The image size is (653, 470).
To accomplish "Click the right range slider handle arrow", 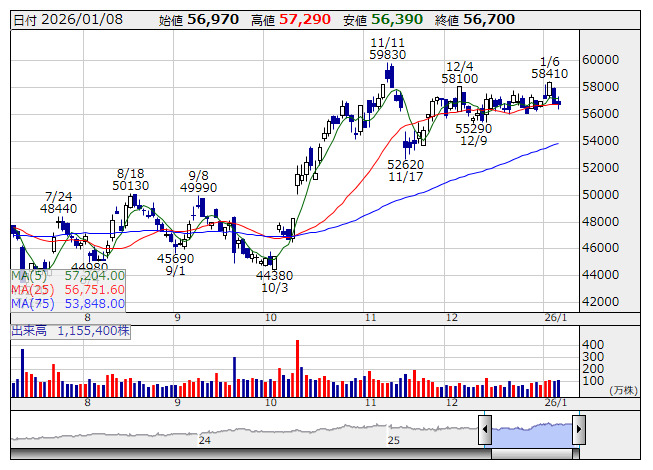I will click(578, 430).
